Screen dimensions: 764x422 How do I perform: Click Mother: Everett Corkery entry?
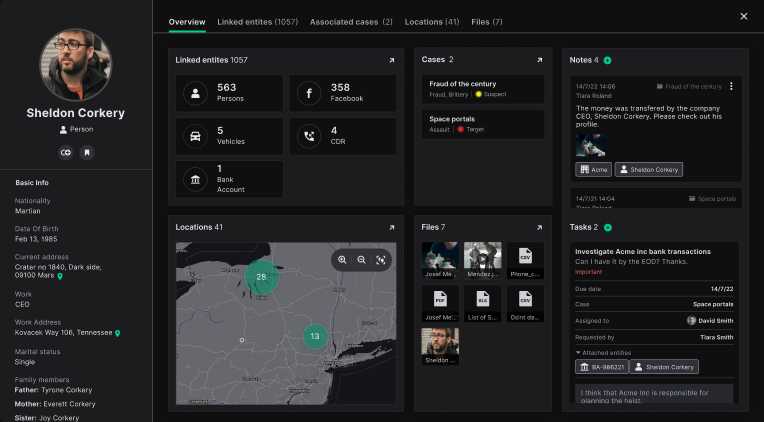click(55, 404)
